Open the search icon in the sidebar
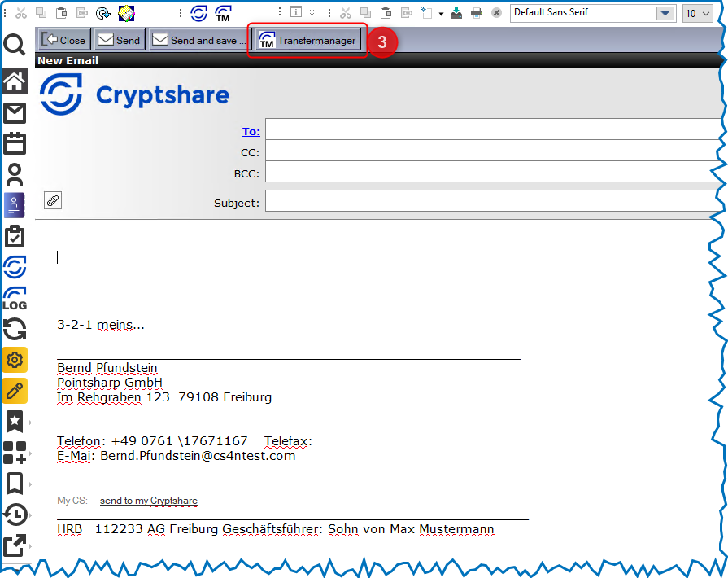Image resolution: width=728 pixels, height=578 pixels. [15, 46]
